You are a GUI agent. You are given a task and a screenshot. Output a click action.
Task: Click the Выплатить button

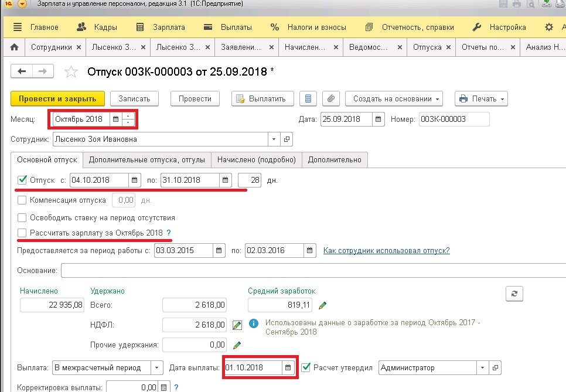point(262,98)
